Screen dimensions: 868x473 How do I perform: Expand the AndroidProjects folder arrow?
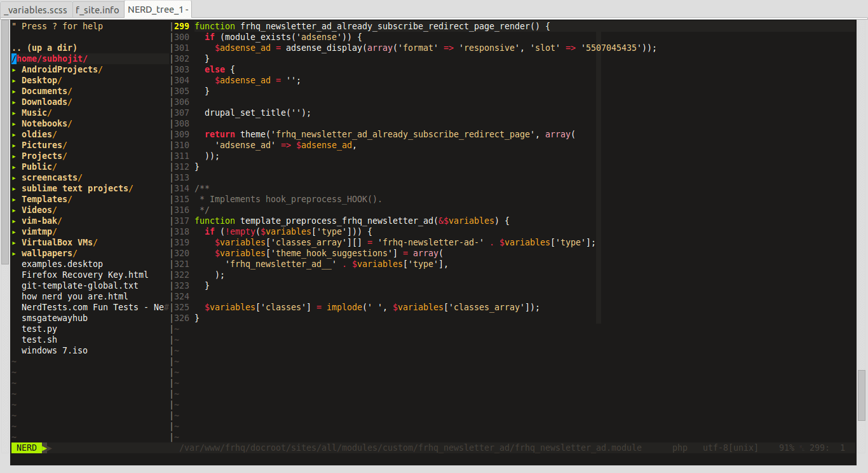pyautogui.click(x=14, y=70)
